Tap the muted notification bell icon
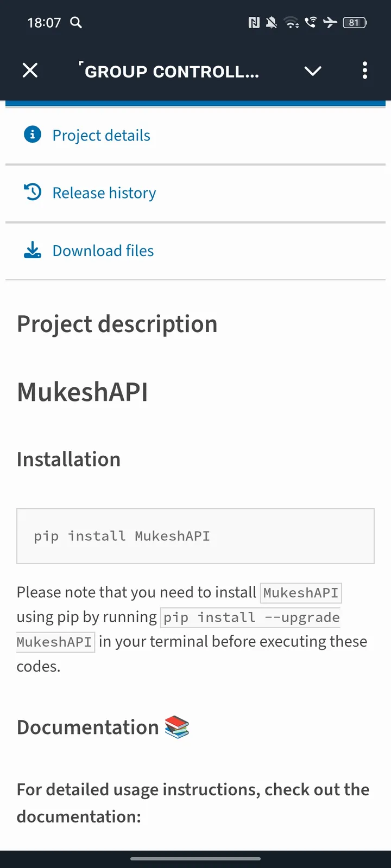This screenshot has height=868, width=391. click(272, 22)
